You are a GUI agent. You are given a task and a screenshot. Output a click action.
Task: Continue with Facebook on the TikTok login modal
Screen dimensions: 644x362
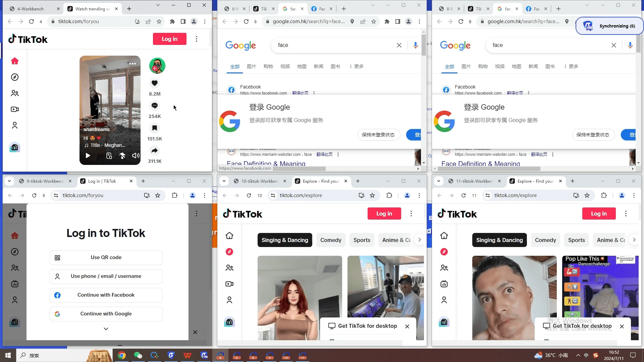[106, 295]
